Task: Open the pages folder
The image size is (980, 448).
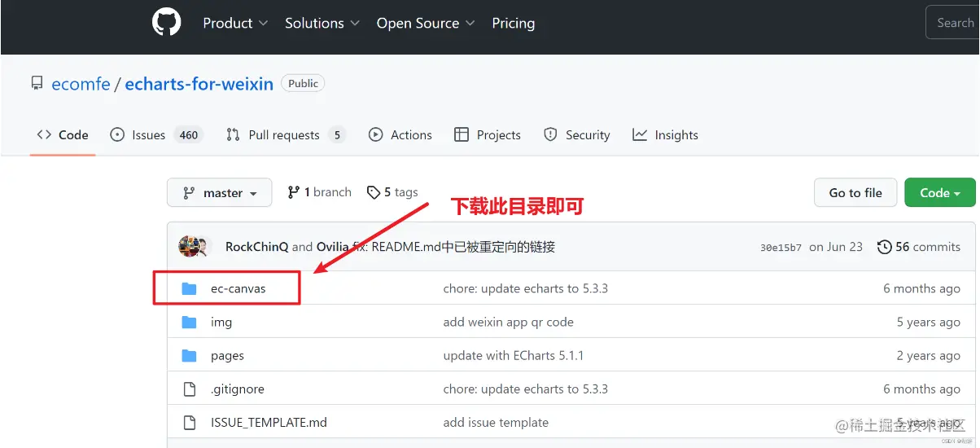Action: pos(227,355)
